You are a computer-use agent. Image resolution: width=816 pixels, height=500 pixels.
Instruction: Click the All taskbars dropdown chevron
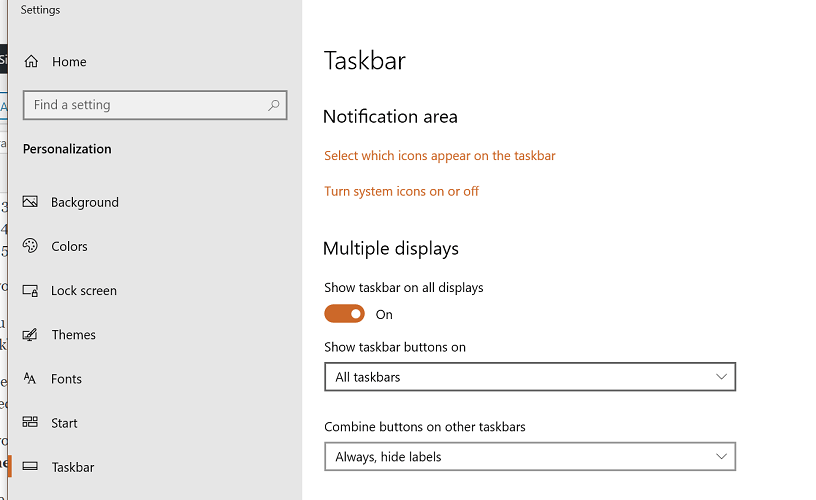coord(721,377)
